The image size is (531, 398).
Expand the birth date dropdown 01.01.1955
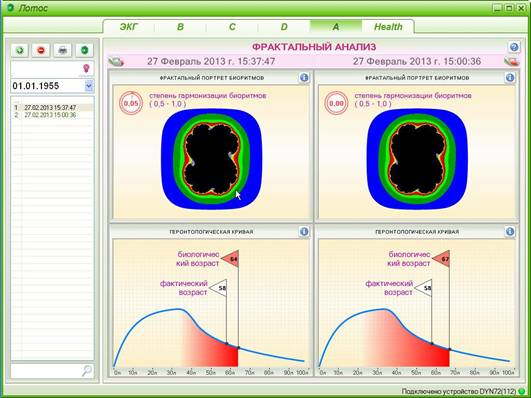pos(89,86)
